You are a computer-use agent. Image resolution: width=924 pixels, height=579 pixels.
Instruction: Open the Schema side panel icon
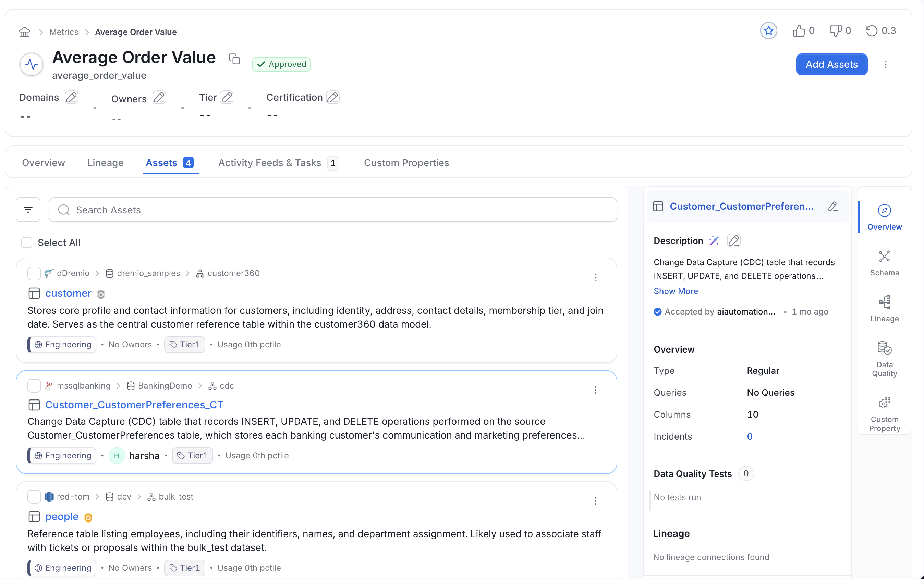coord(884,263)
